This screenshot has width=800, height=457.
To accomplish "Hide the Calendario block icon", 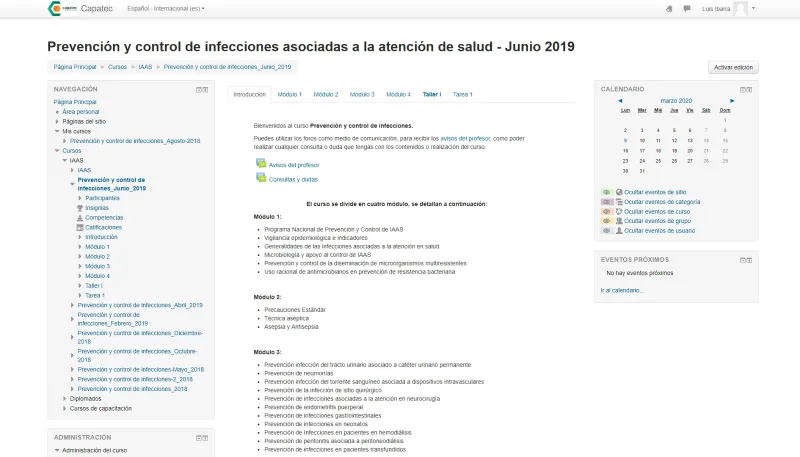I will coord(743,90).
